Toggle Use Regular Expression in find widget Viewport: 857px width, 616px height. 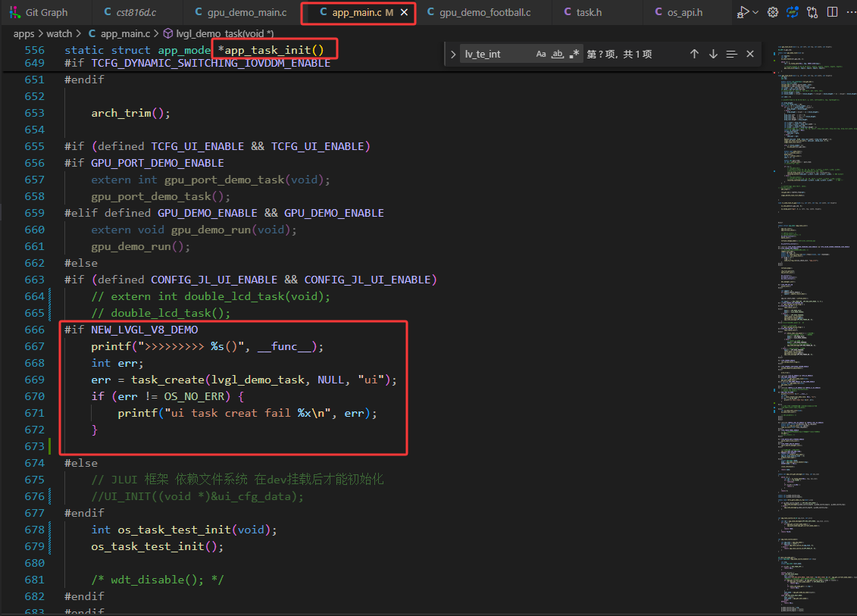tap(574, 54)
